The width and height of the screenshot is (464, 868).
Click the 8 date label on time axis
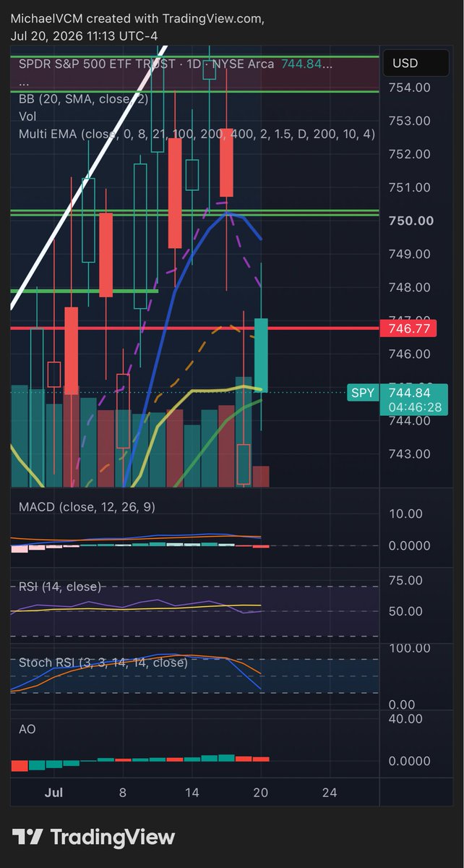click(123, 792)
